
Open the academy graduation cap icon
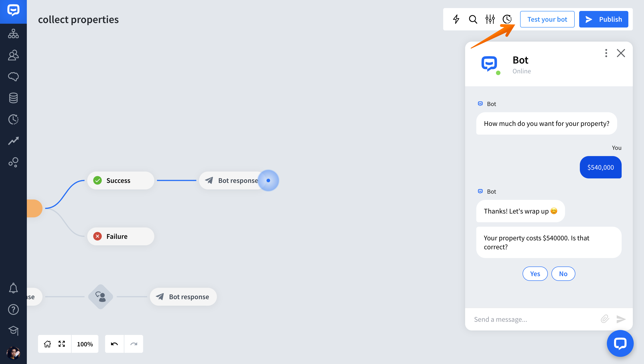tap(13, 331)
